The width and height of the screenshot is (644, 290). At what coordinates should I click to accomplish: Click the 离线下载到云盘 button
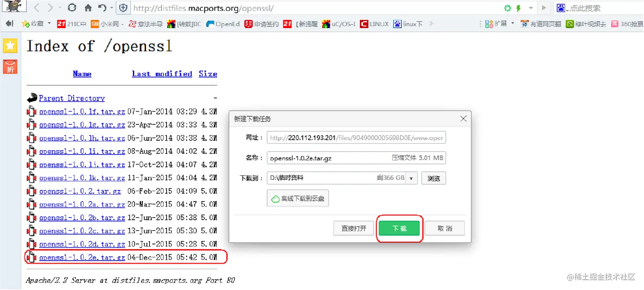298,198
